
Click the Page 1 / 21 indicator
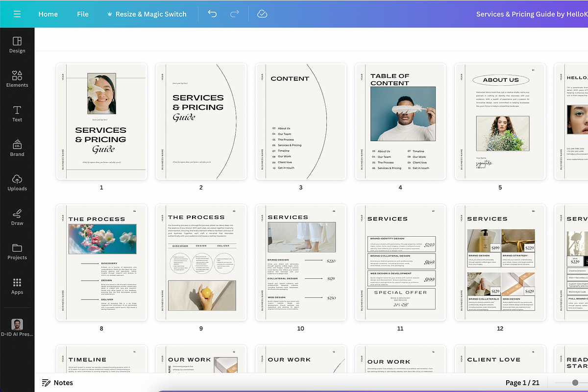click(x=522, y=383)
